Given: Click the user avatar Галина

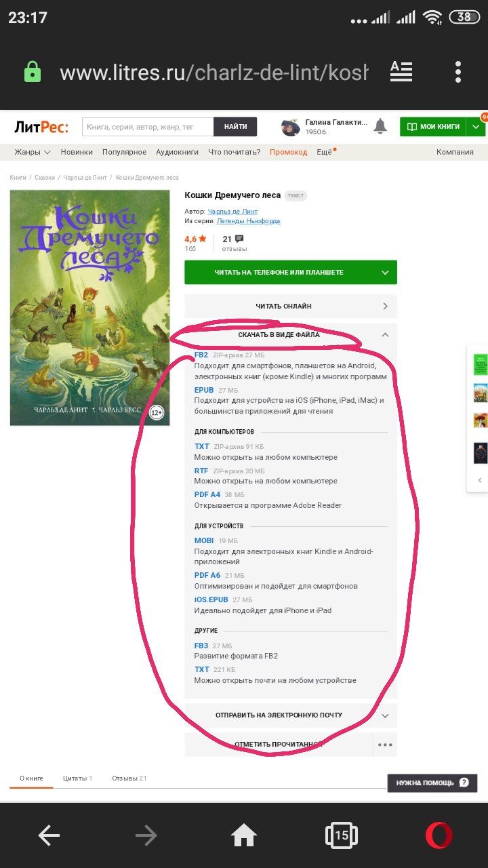Looking at the screenshot, I should (x=291, y=127).
